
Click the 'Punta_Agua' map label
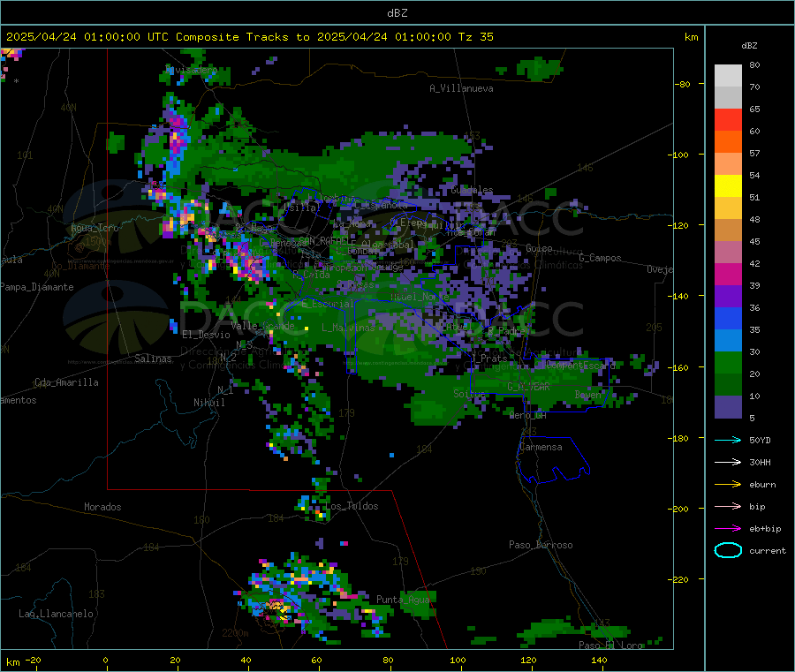[x=403, y=600]
